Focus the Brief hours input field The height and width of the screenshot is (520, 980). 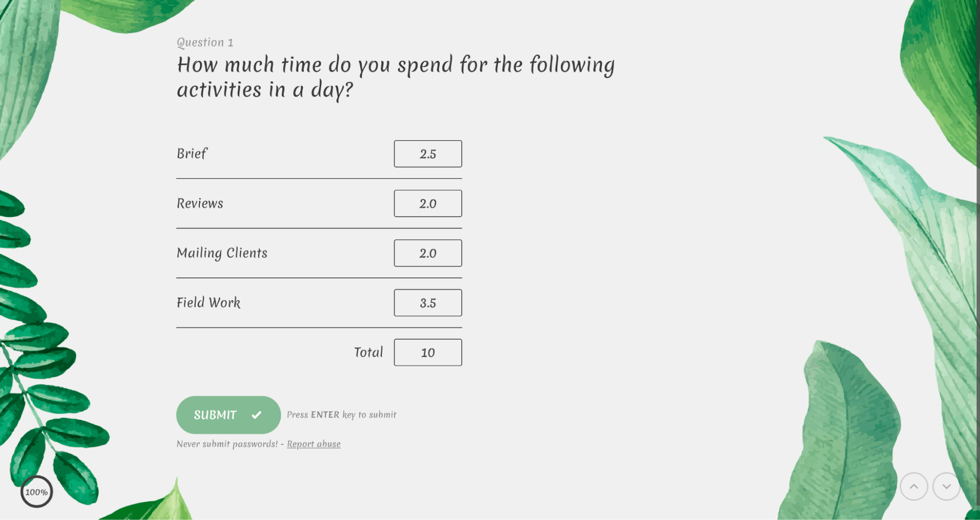point(427,154)
